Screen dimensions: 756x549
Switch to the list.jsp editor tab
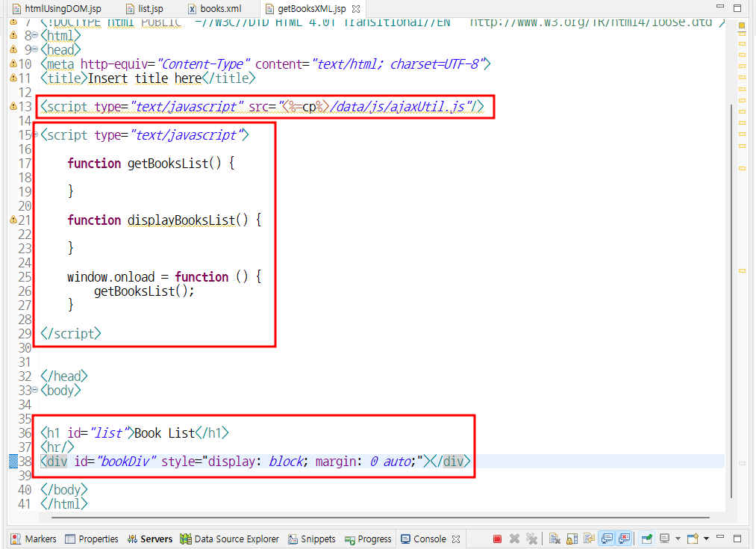click(145, 9)
